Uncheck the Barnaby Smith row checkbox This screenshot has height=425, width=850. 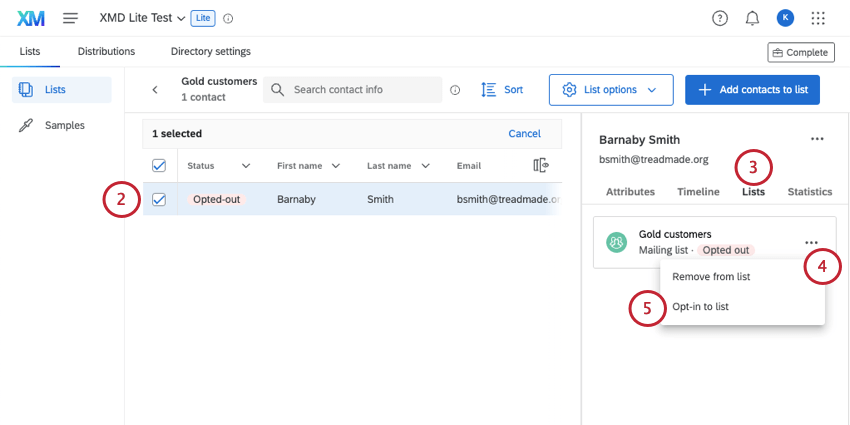pyautogui.click(x=158, y=200)
